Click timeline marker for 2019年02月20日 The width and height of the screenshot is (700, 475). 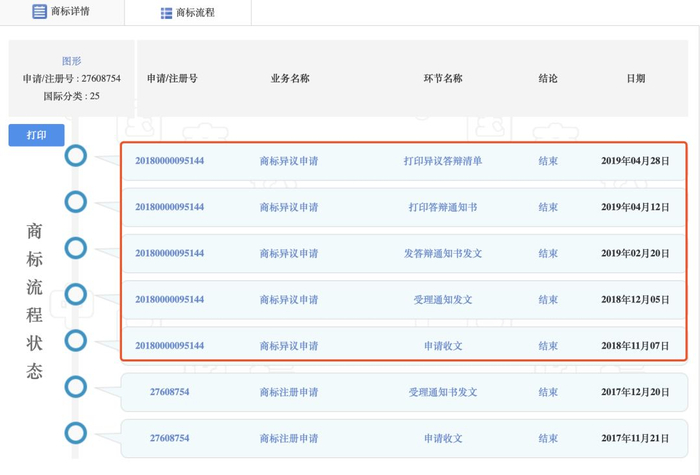[76, 248]
